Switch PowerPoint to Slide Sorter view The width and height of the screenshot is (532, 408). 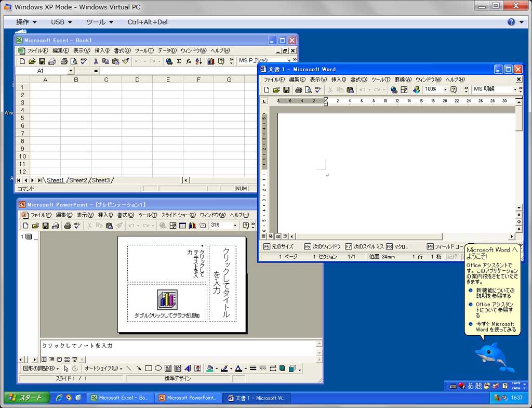pyautogui.click(x=67, y=359)
